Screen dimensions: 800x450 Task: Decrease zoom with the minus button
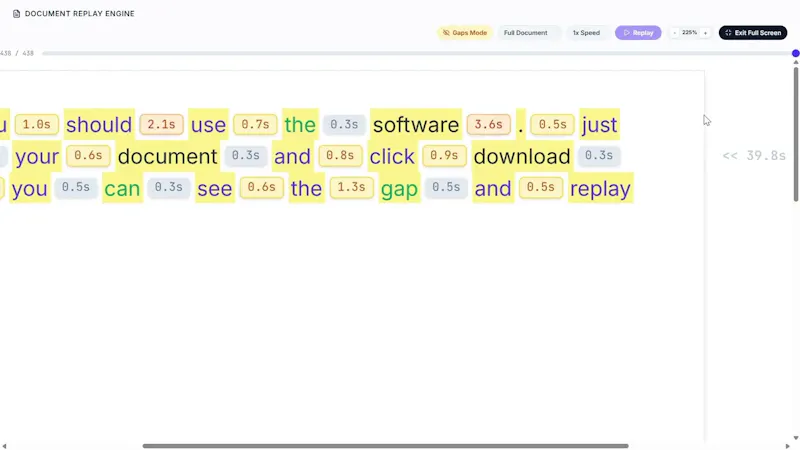[x=674, y=33]
